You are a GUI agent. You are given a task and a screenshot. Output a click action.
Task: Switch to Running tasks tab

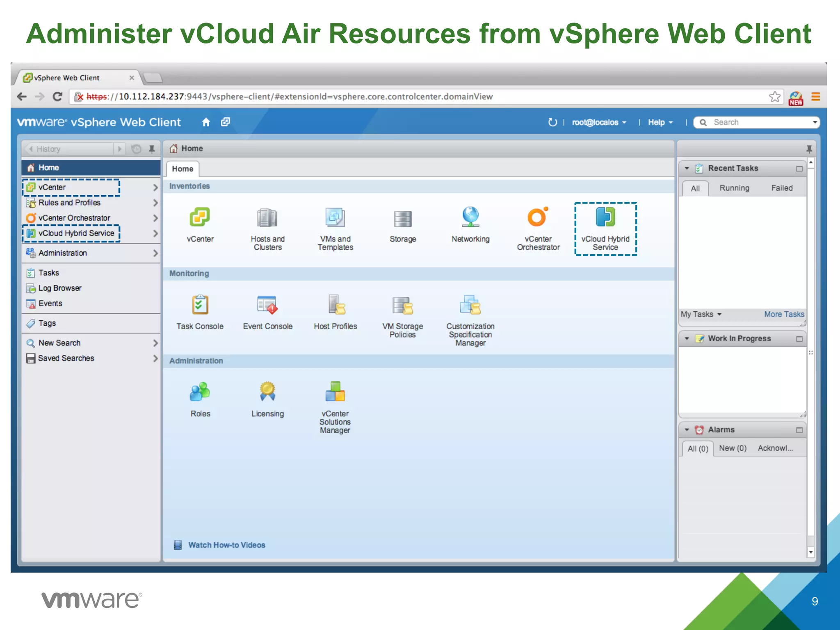tap(734, 188)
